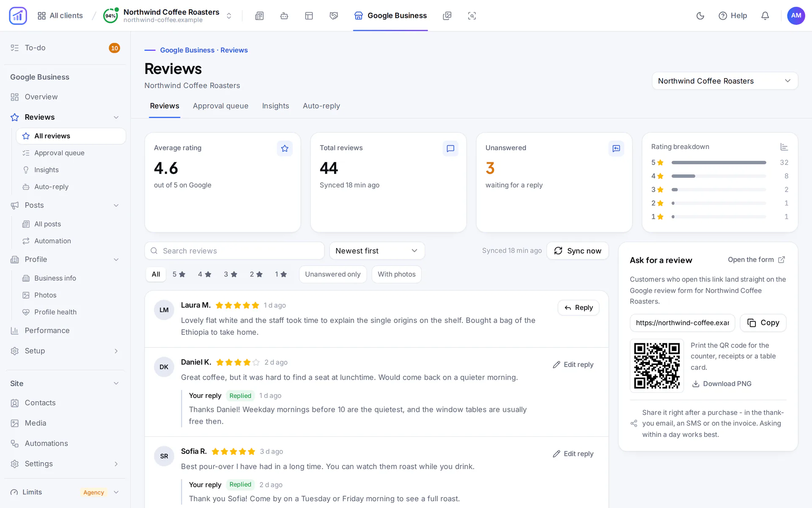Filter reviews by 4 stars
812x508 pixels.
[x=205, y=274]
